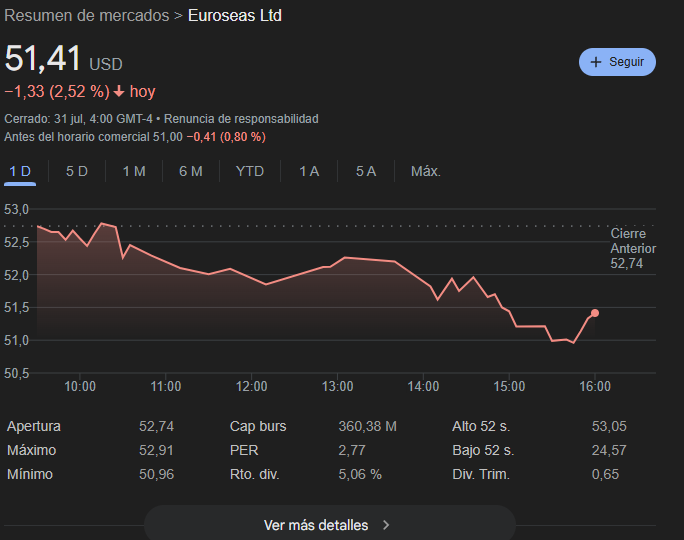Click the 12:00 time axis label
This screenshot has height=540, width=684.
251,386
